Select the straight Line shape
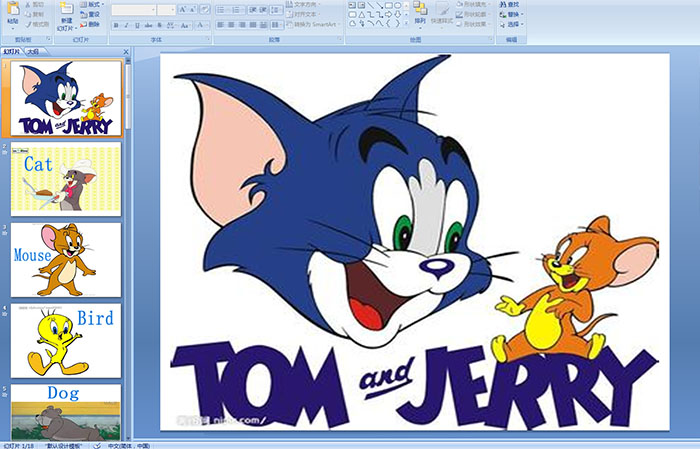This screenshot has width=700, height=449. [x=371, y=5]
